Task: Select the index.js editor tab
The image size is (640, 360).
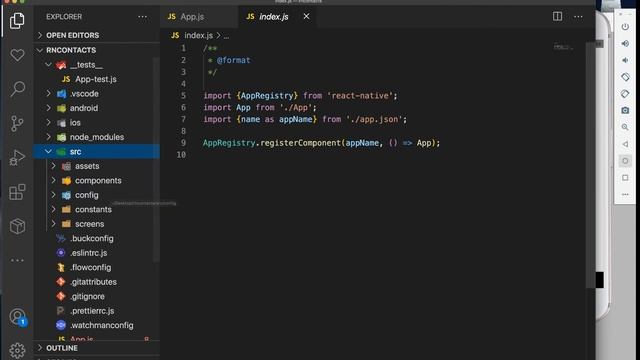Action: [278, 17]
